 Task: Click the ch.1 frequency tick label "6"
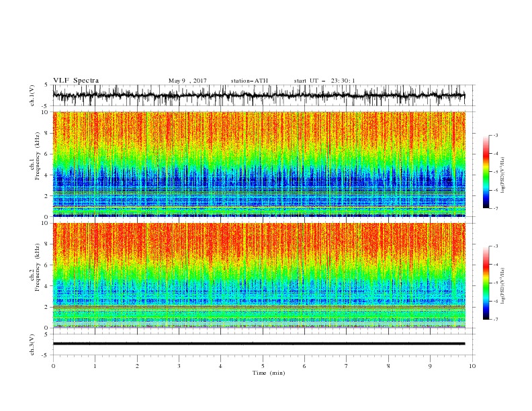point(48,154)
